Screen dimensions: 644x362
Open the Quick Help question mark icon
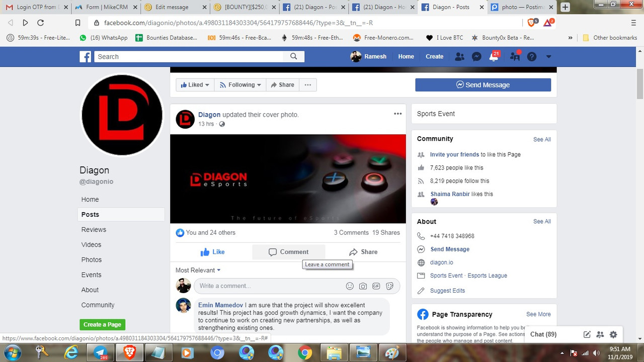531,57
